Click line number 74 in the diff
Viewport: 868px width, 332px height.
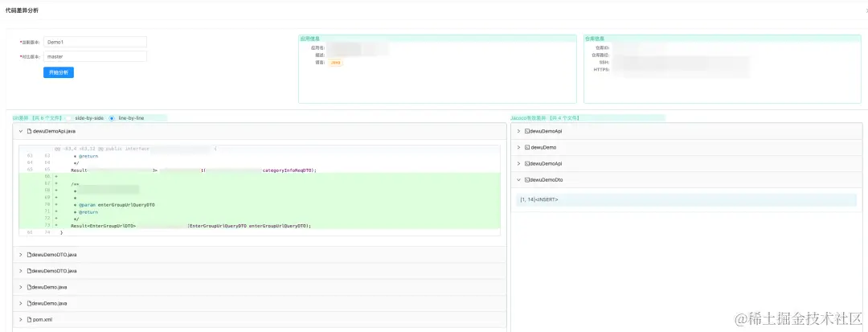[x=47, y=232]
